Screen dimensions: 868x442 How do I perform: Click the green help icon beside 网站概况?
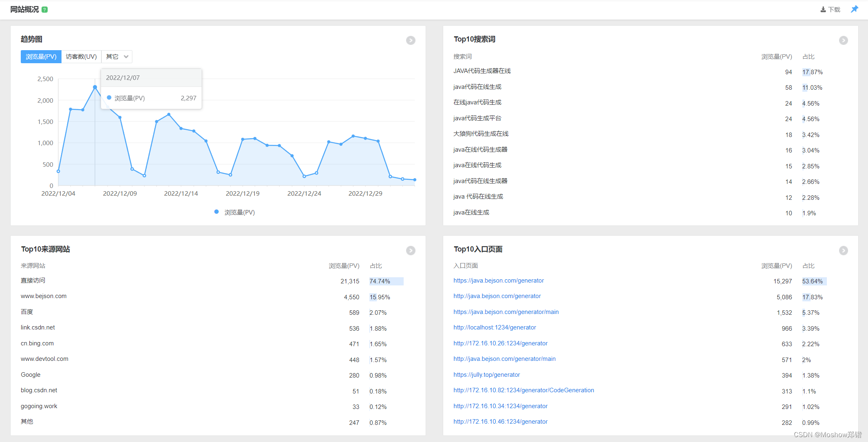coord(45,10)
